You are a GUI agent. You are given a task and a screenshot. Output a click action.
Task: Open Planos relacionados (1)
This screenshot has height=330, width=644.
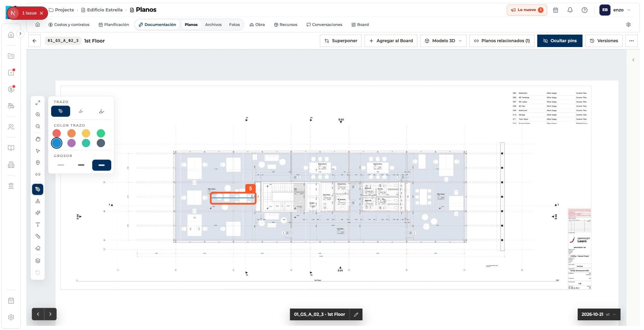tap(502, 41)
